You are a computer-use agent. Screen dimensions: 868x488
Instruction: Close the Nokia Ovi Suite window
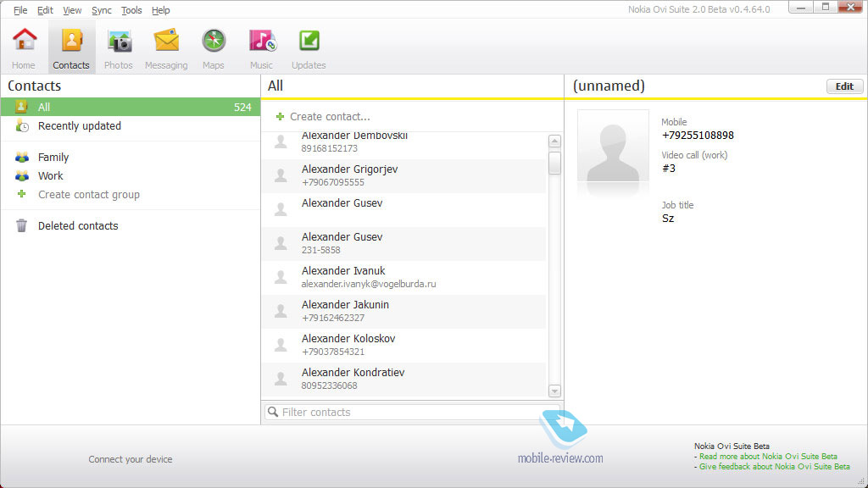click(x=851, y=8)
